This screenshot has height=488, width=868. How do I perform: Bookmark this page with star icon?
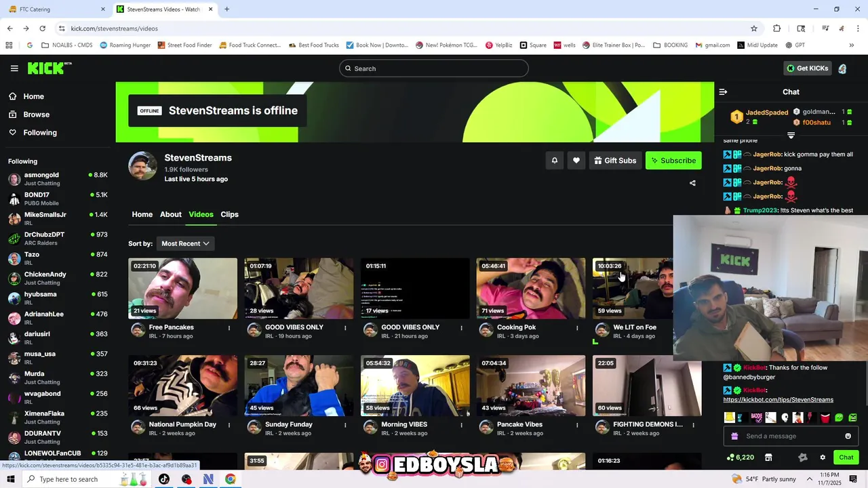(753, 28)
